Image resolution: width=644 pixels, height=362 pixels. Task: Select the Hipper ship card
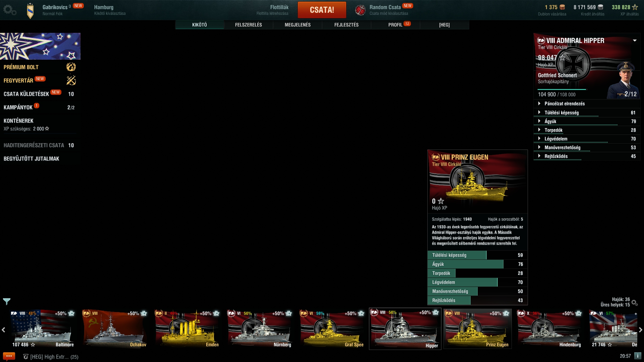(x=405, y=328)
